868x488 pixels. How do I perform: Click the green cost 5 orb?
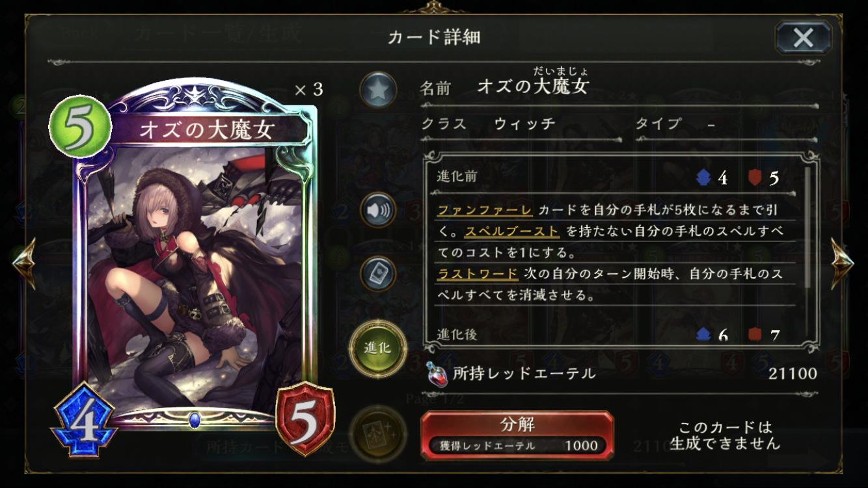click(79, 126)
